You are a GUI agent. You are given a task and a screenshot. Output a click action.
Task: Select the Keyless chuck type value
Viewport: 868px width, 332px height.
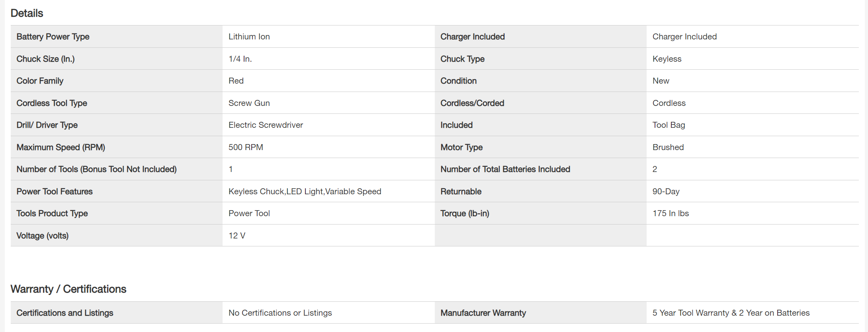(667, 59)
